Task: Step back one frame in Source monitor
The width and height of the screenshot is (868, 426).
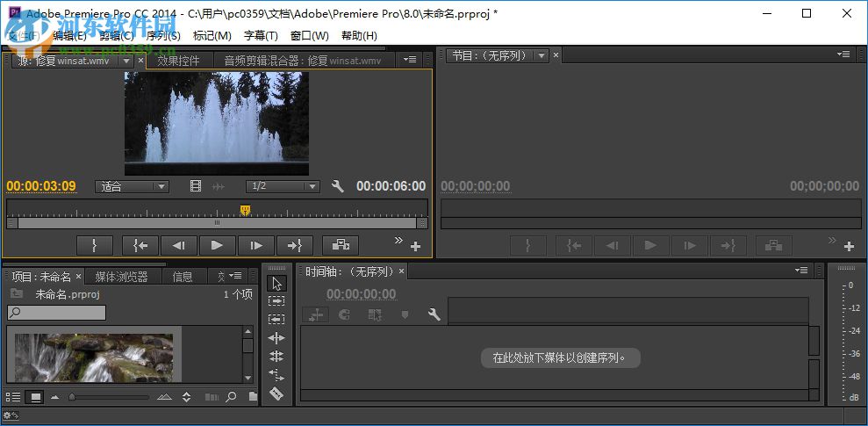Action: point(178,245)
